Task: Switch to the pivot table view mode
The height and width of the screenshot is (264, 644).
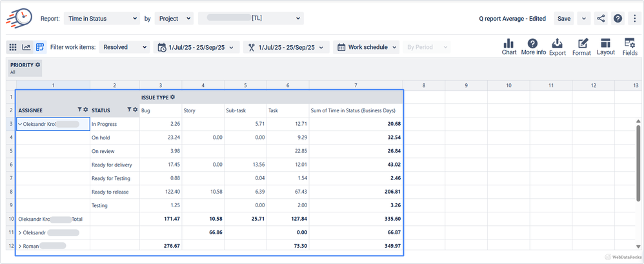Action: tap(40, 47)
